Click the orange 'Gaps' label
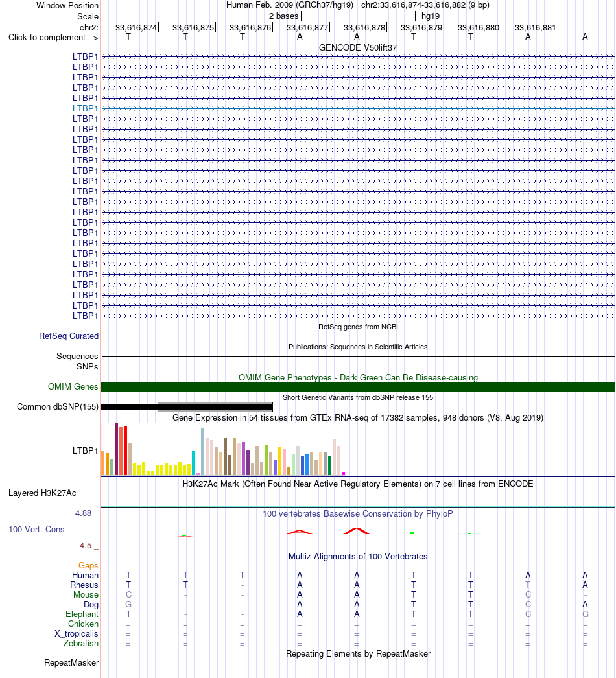This screenshot has width=616, height=678. (88, 566)
